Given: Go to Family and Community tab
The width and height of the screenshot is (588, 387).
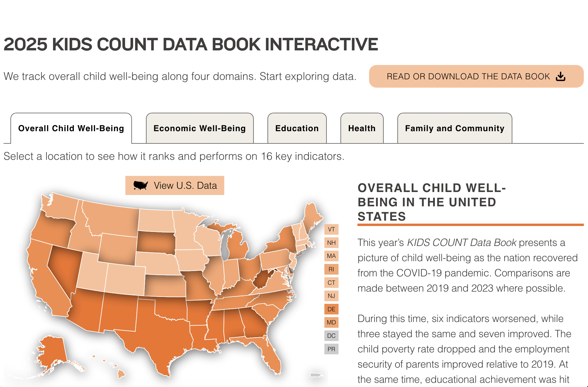Looking at the screenshot, I should pyautogui.click(x=455, y=129).
